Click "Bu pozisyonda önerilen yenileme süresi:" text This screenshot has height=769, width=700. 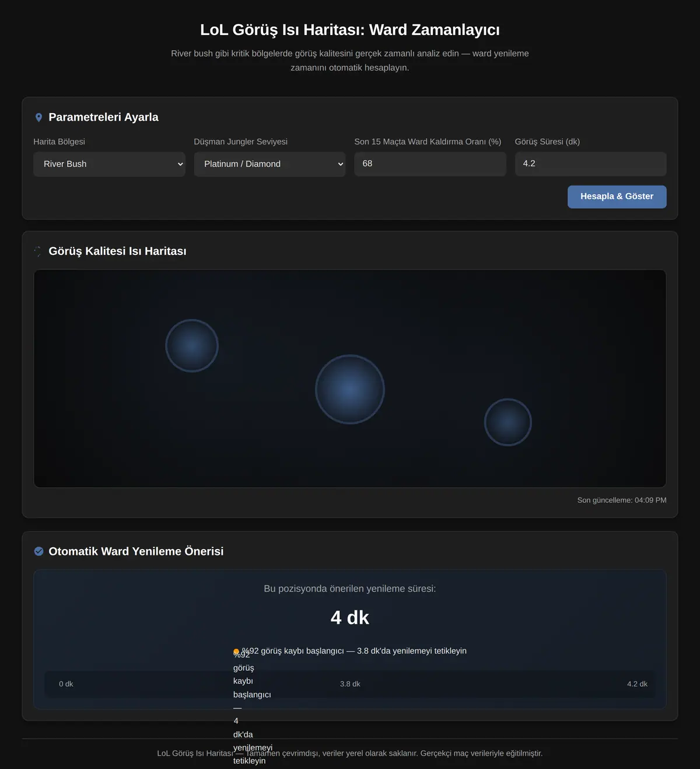tap(350, 589)
